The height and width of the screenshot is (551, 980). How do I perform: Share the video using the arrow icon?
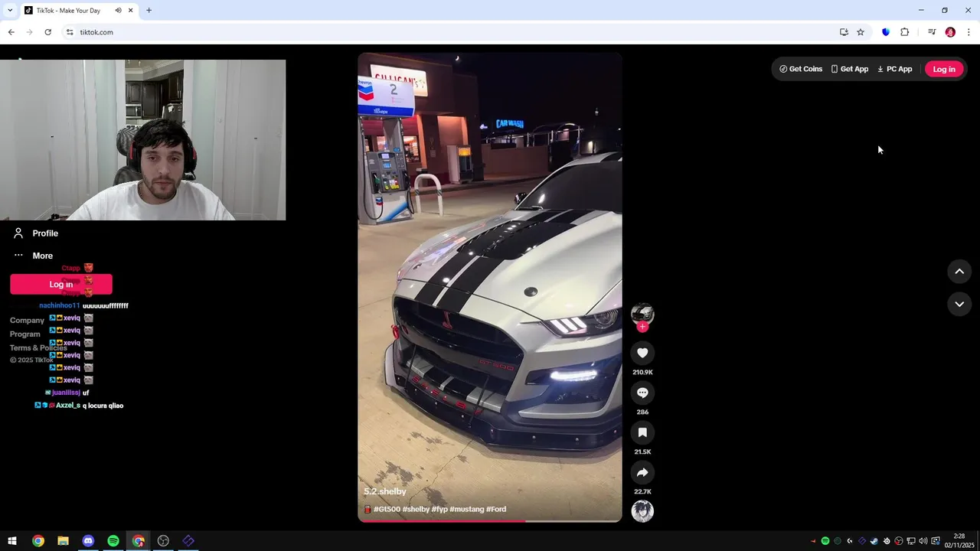coord(642,472)
